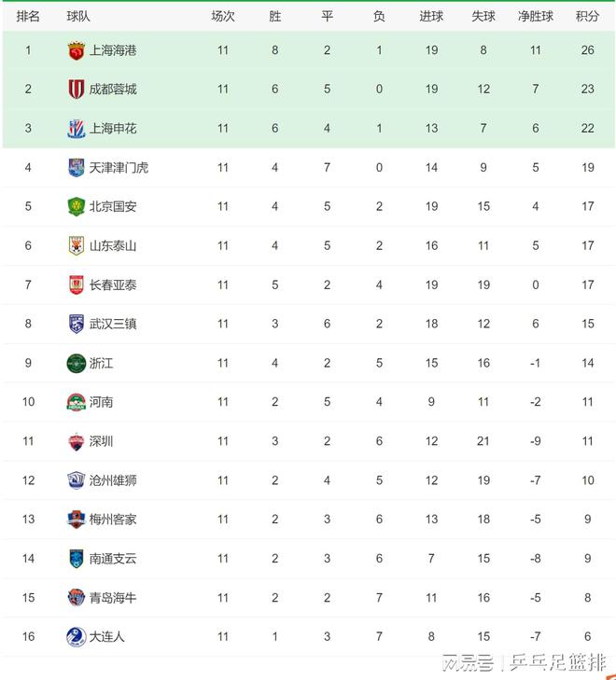Click the 大连人 blue circular crest
Screen dimensions: 616x680
pos(76,637)
